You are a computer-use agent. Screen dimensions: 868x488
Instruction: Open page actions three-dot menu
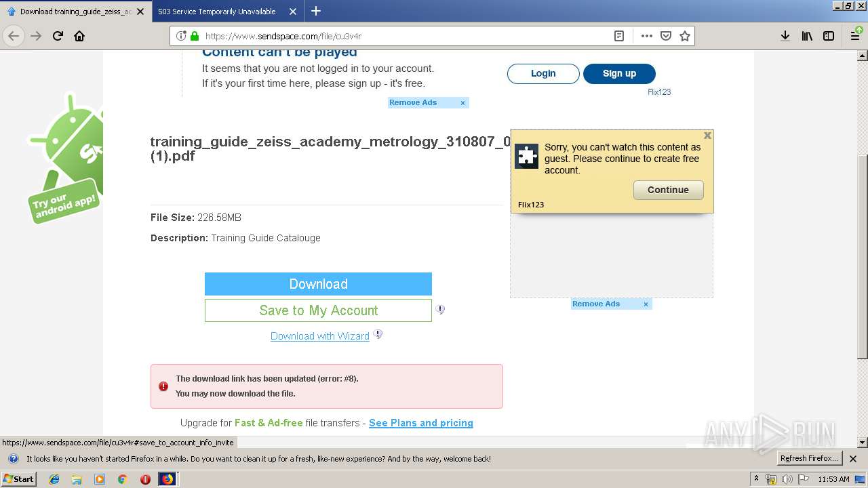coord(647,36)
